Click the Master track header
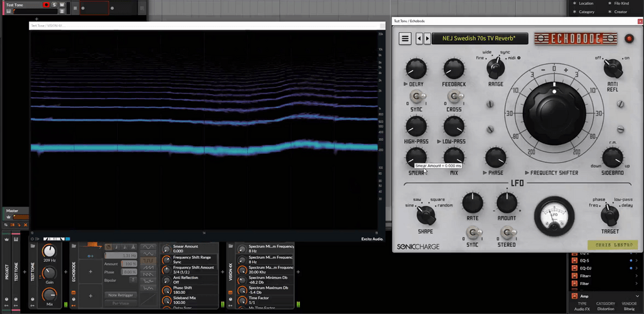644x314 pixels. [16, 214]
